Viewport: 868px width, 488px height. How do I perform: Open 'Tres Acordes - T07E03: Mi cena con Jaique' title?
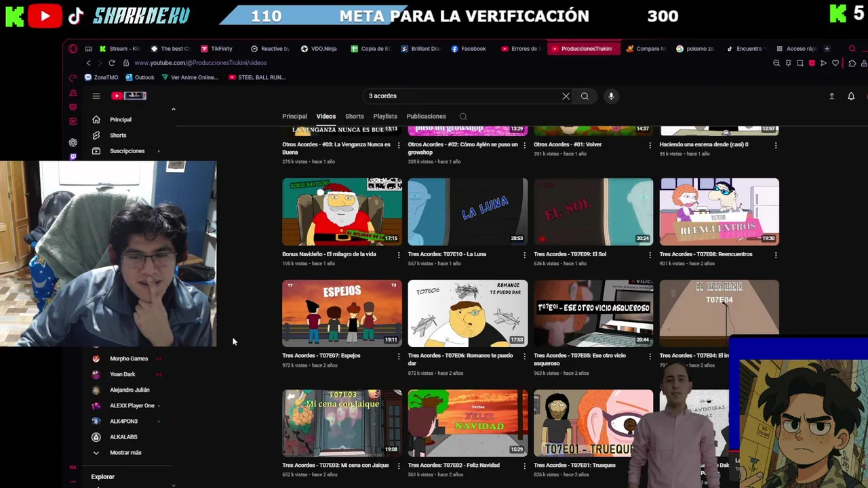[336, 466]
